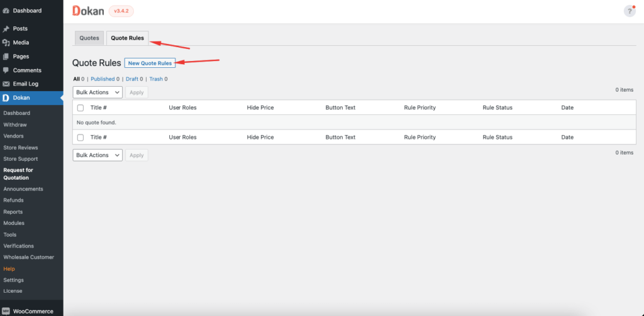Select all quotes via top header checkbox
This screenshot has width=644, height=316.
pos(80,108)
